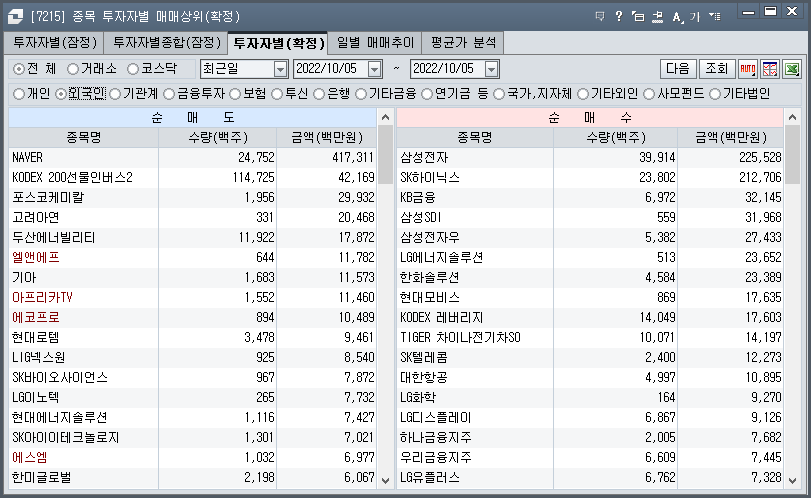Click the 순매도 table scrollbar thumb
The image size is (811, 498).
(x=385, y=155)
